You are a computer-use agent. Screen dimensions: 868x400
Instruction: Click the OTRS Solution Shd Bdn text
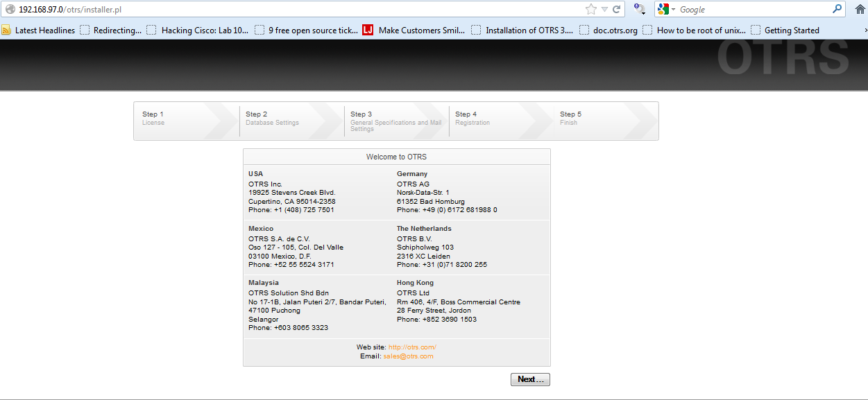pos(289,293)
